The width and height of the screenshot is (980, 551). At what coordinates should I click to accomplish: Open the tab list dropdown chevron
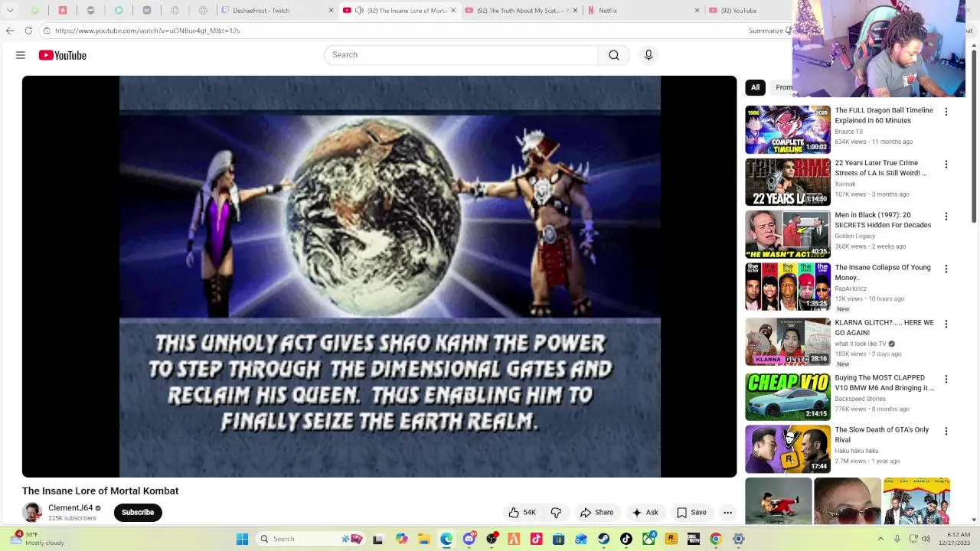pos(11,11)
